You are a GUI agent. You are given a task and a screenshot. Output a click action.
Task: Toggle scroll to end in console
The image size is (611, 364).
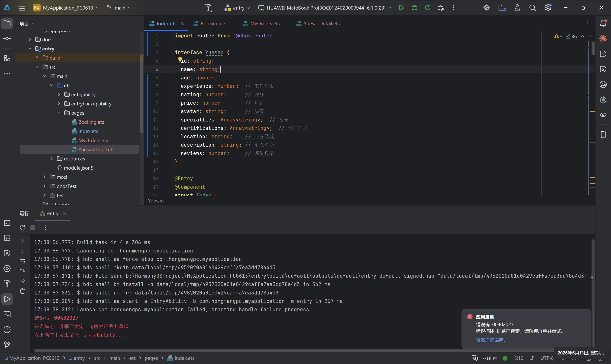coord(22,271)
